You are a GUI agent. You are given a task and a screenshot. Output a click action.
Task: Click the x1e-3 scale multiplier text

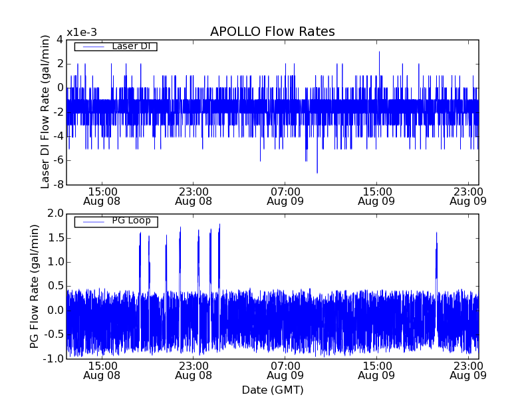click(81, 33)
